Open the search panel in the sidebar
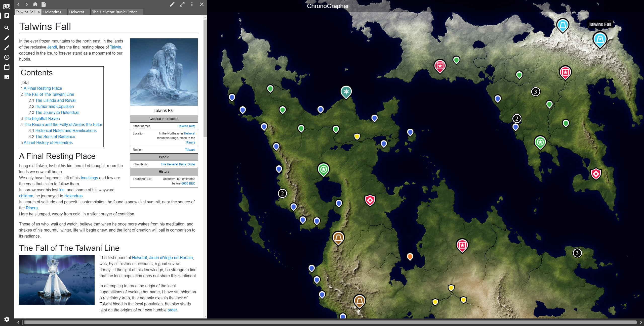This screenshot has width=644, height=326. (7, 28)
